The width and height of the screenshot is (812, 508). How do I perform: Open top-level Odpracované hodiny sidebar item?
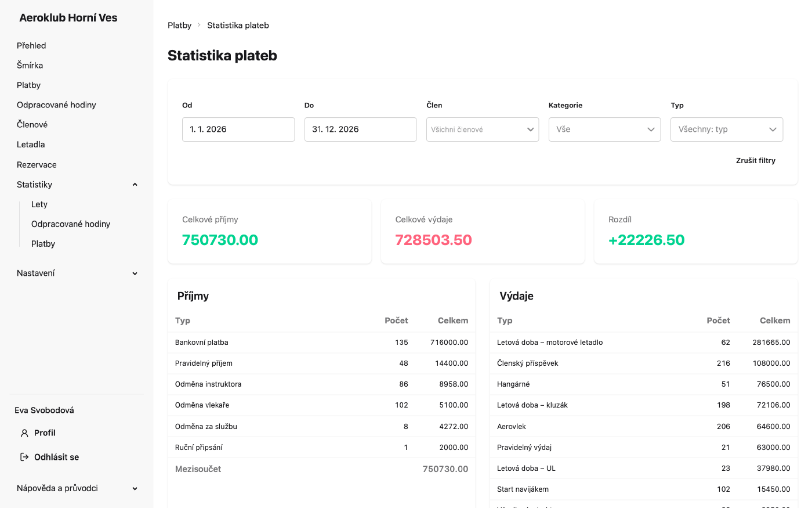click(x=56, y=105)
